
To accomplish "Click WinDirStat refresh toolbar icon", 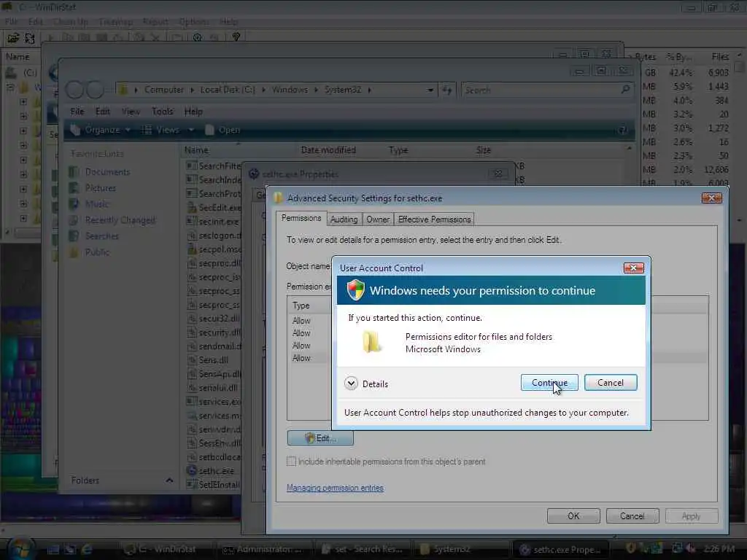I will coord(29,37).
